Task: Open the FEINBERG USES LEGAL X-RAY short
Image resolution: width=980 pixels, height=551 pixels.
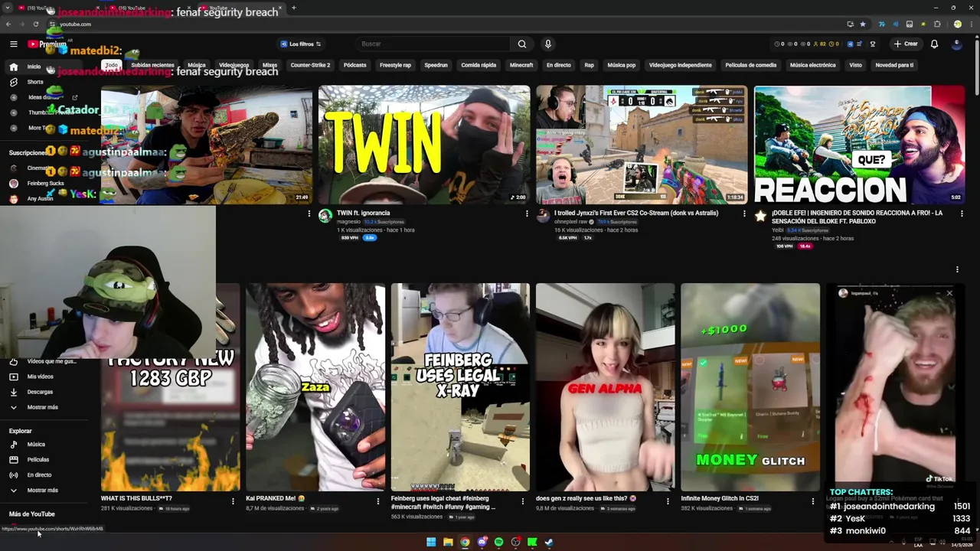Action: (x=460, y=386)
